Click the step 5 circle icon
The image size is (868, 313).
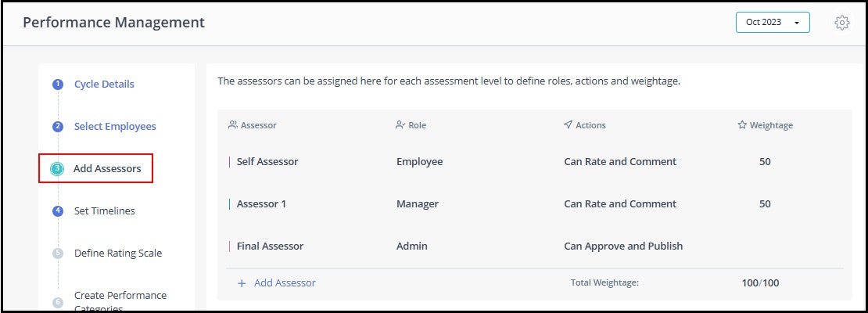[x=58, y=254]
